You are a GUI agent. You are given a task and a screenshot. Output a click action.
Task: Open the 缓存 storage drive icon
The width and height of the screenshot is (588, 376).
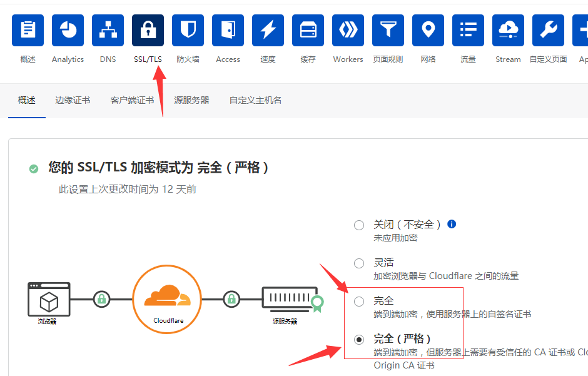[308, 31]
